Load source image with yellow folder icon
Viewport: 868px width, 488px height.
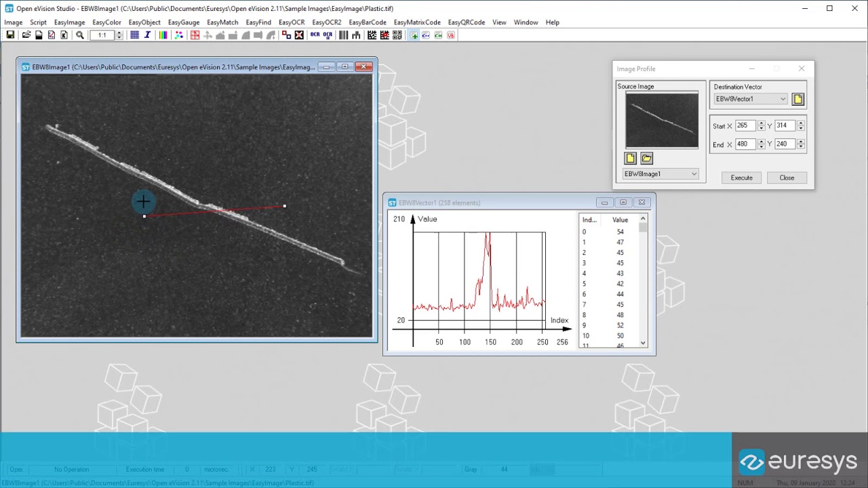[x=646, y=158]
